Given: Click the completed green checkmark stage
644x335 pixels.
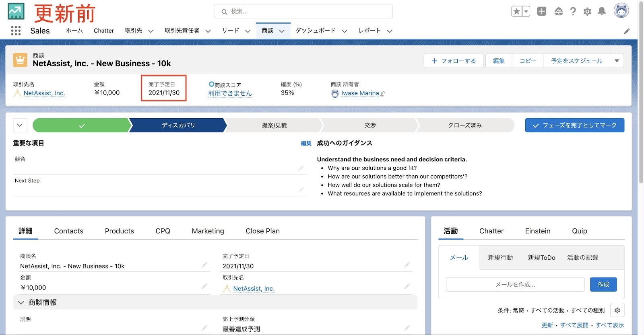Looking at the screenshot, I should (82, 125).
